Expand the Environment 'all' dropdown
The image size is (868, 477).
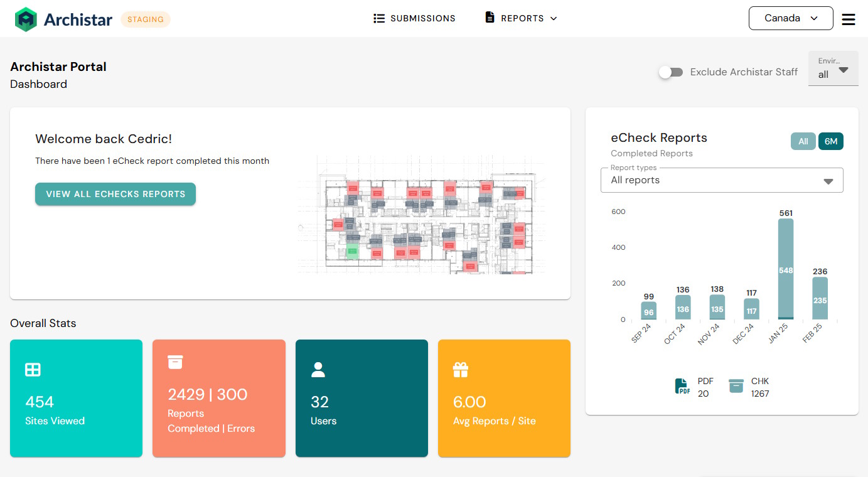[833, 68]
